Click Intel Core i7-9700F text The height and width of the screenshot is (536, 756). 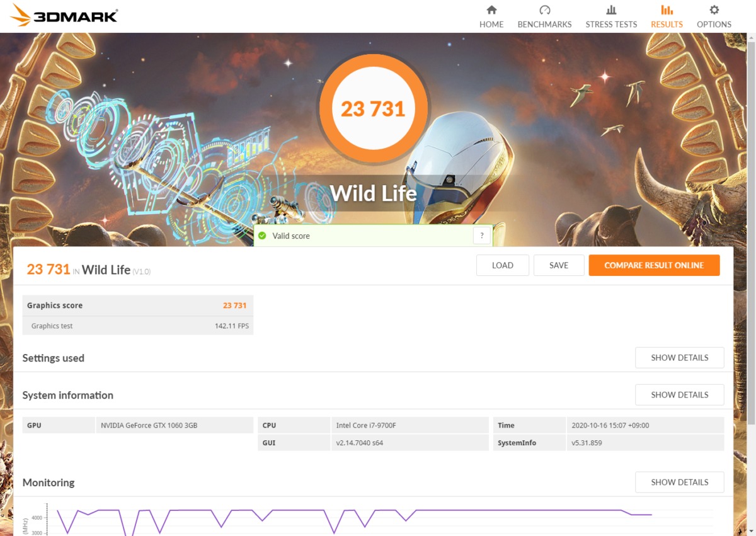tap(366, 425)
